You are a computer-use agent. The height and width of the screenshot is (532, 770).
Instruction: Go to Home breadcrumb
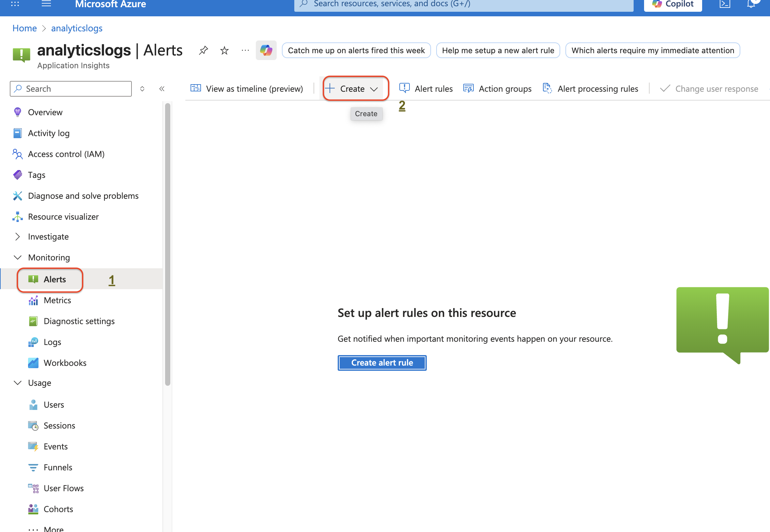[x=25, y=28]
